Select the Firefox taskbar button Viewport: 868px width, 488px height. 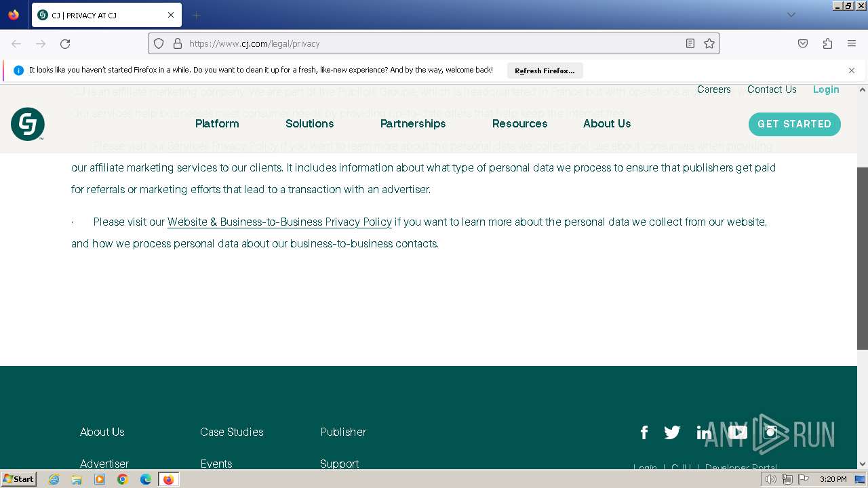[x=169, y=479]
